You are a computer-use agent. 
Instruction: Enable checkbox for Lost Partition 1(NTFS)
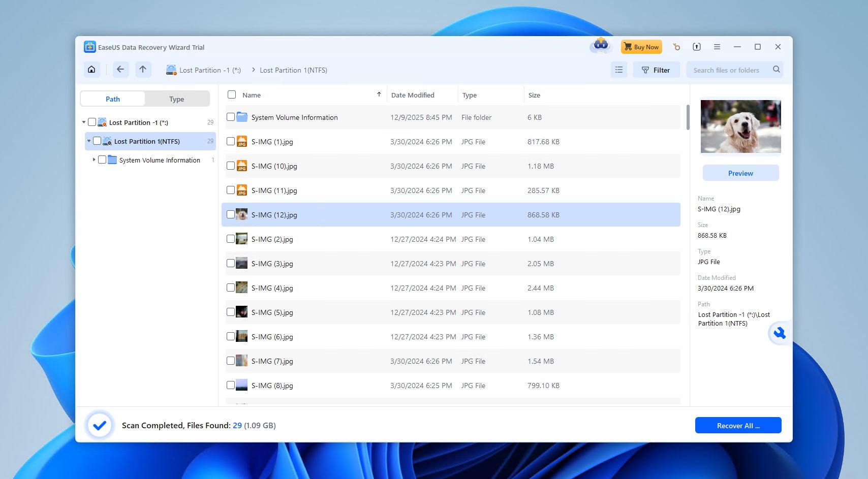97,141
